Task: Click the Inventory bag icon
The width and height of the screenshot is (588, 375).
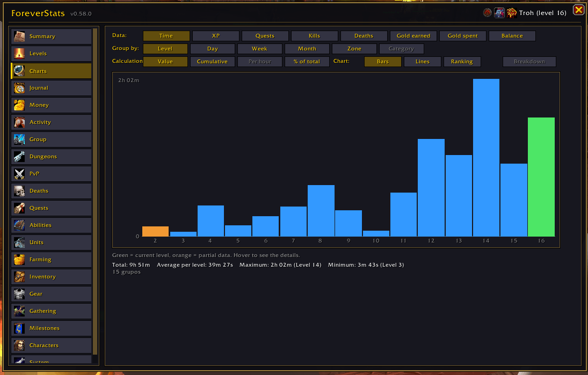Action: (19, 277)
